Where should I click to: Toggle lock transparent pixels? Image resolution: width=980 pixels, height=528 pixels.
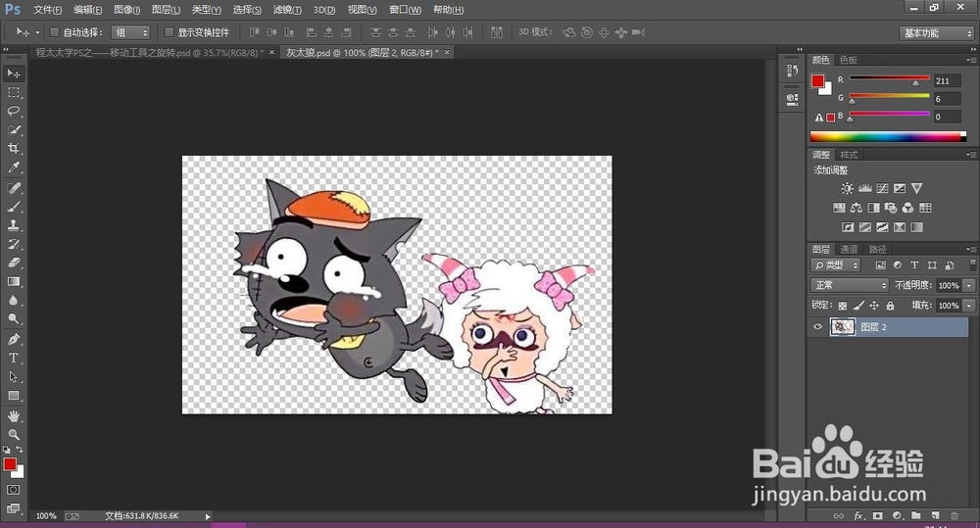pyautogui.click(x=843, y=306)
